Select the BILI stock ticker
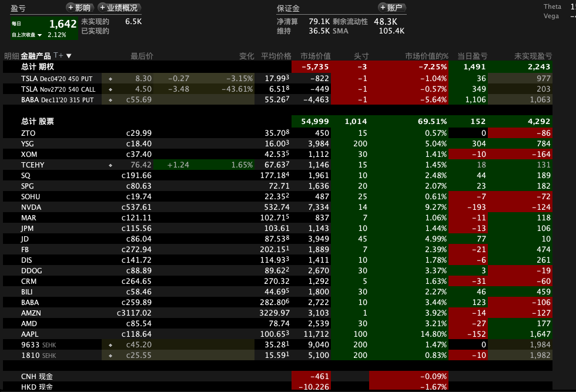This screenshot has width=576, height=392. tap(27, 292)
